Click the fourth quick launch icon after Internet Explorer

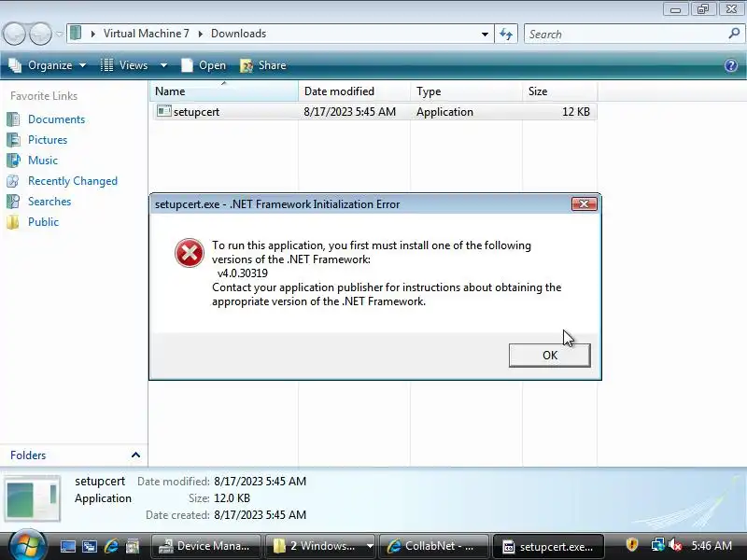point(133,546)
